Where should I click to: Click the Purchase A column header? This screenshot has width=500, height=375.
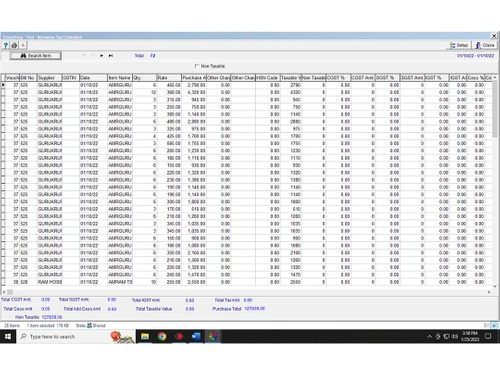pos(194,78)
